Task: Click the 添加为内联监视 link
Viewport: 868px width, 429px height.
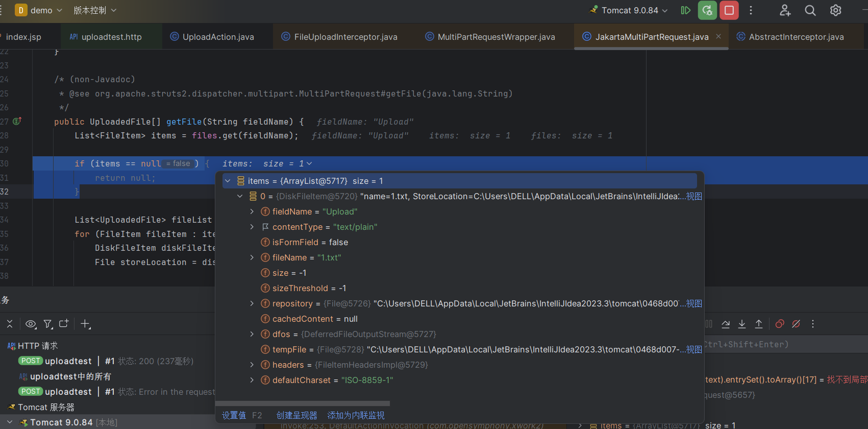Action: tap(356, 415)
